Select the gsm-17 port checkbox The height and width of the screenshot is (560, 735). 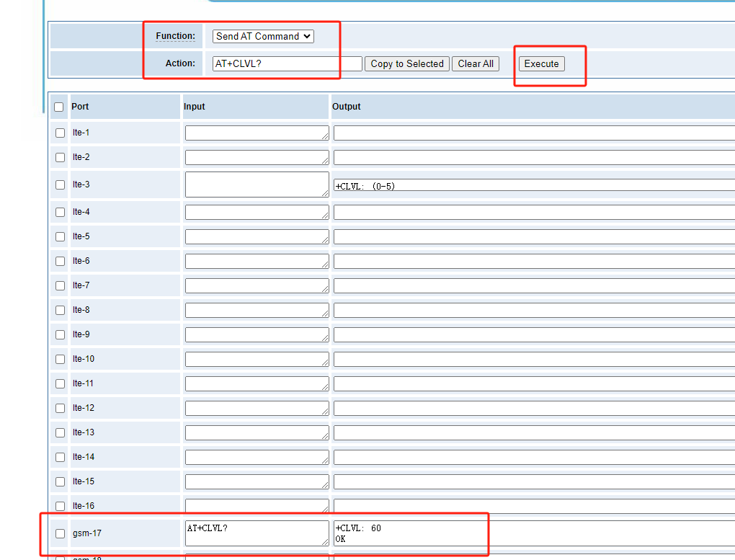pyautogui.click(x=60, y=533)
